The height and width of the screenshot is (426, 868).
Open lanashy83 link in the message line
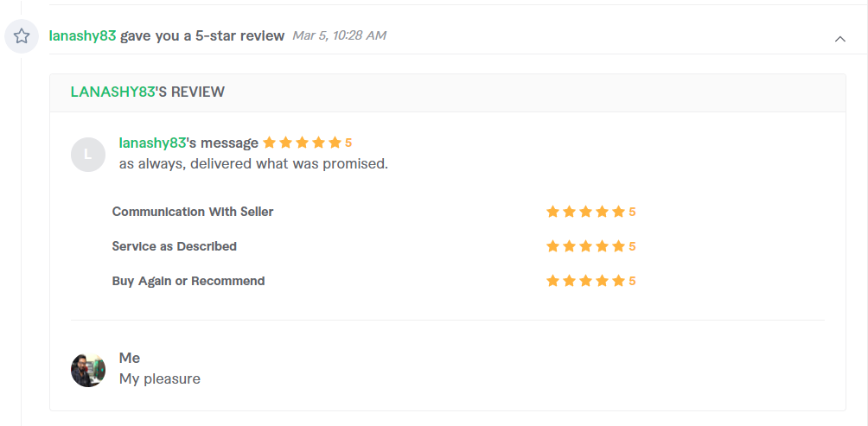[152, 143]
